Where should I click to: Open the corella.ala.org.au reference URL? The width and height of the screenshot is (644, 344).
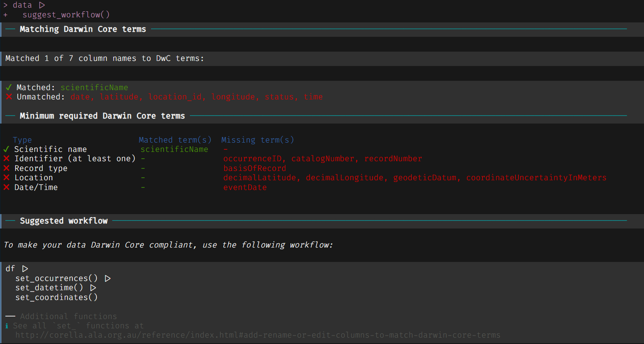click(x=258, y=335)
